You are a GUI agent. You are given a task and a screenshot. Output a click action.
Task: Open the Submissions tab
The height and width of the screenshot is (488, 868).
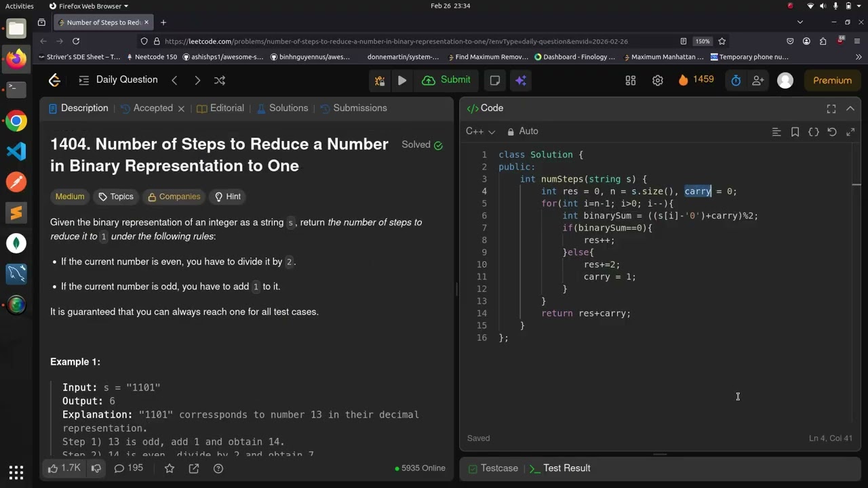[353, 108]
